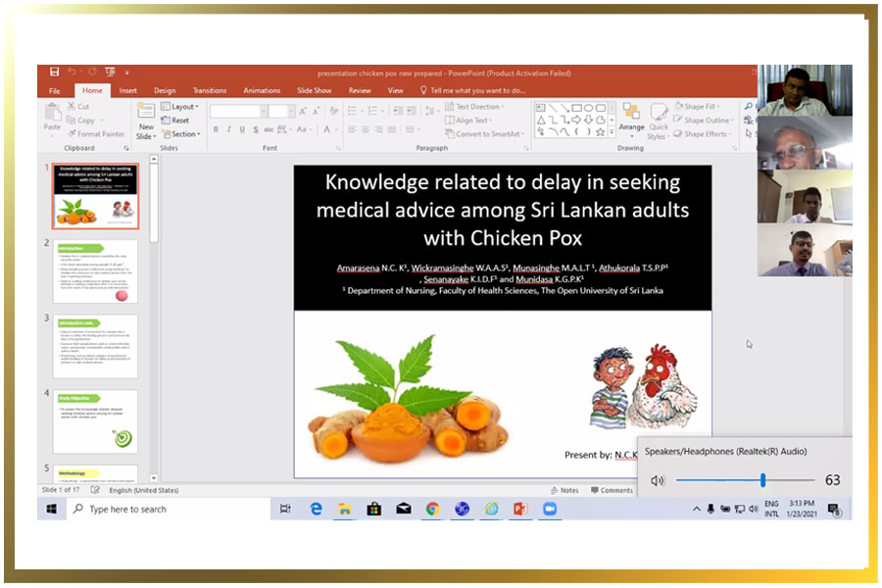This screenshot has height=588, width=882.
Task: Open the Mail app from taskbar
Action: tap(404, 510)
